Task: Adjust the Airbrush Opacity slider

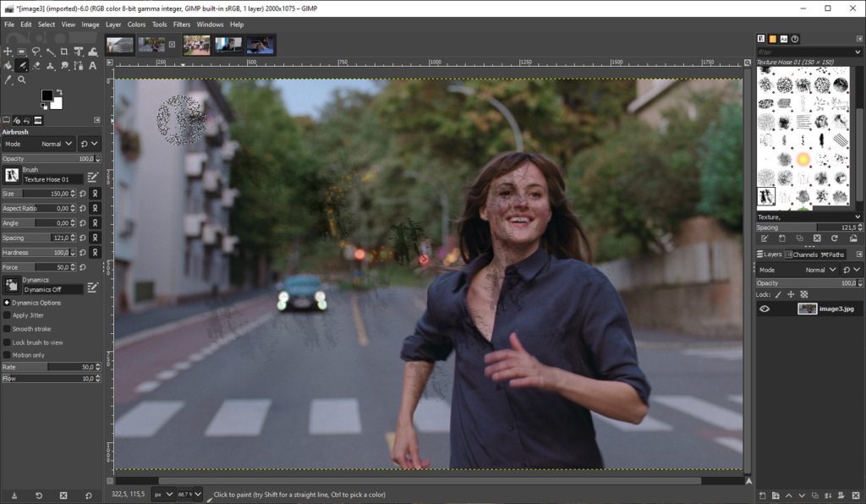Action: click(x=51, y=159)
